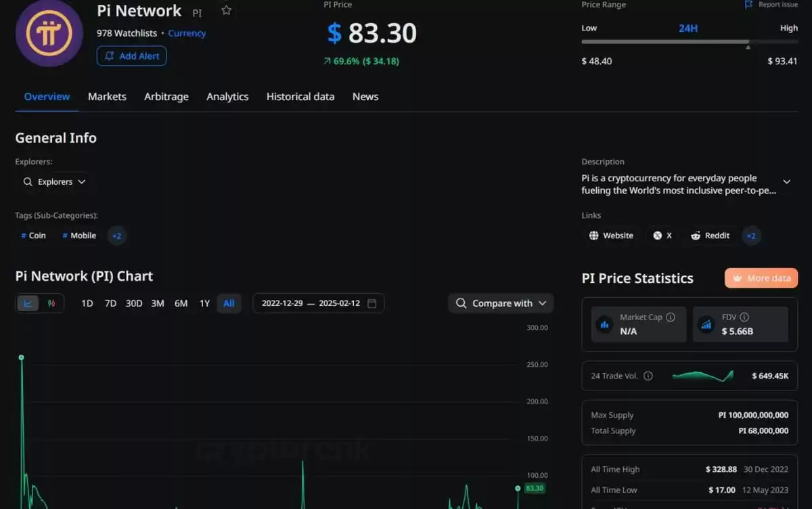Show the +2 additional links
The image size is (812, 509).
point(751,236)
